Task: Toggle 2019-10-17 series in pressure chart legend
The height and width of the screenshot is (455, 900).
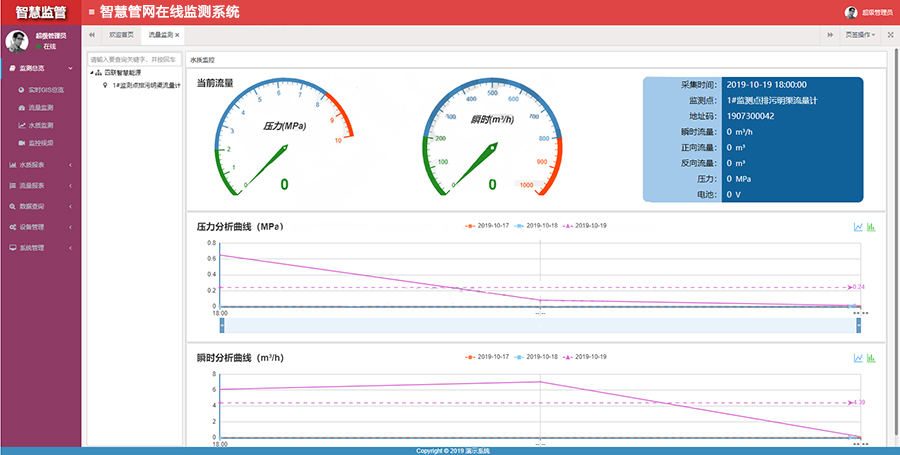Action: pyautogui.click(x=484, y=226)
